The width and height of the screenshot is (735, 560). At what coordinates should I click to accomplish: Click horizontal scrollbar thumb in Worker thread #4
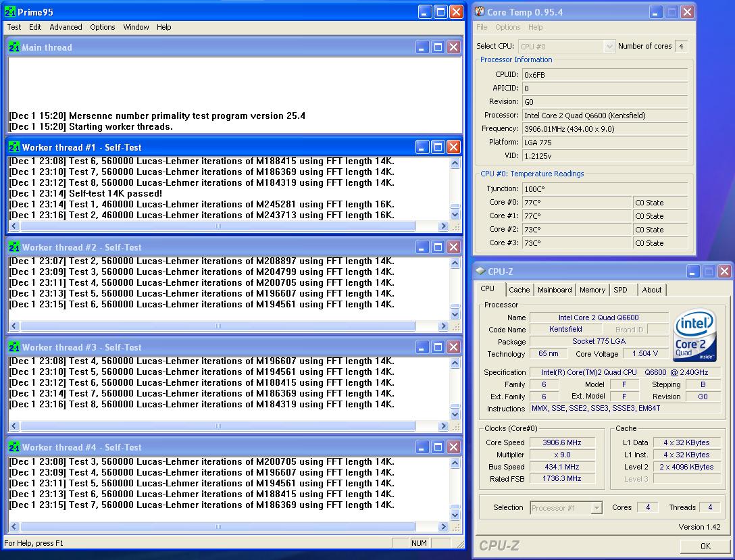pyautogui.click(x=218, y=526)
